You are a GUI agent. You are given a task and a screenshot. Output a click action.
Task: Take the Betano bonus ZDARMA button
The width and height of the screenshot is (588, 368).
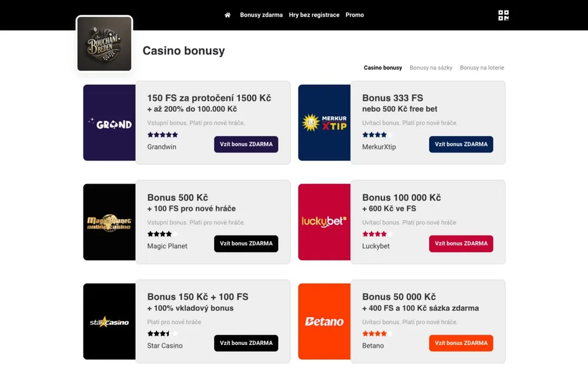tap(461, 343)
